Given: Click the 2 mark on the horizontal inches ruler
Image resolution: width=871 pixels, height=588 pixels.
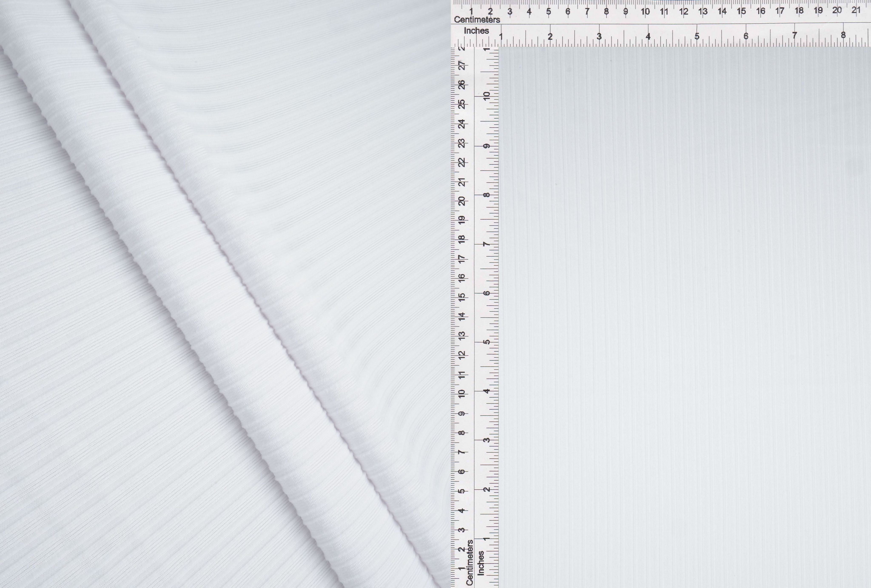Looking at the screenshot, I should (x=550, y=37).
